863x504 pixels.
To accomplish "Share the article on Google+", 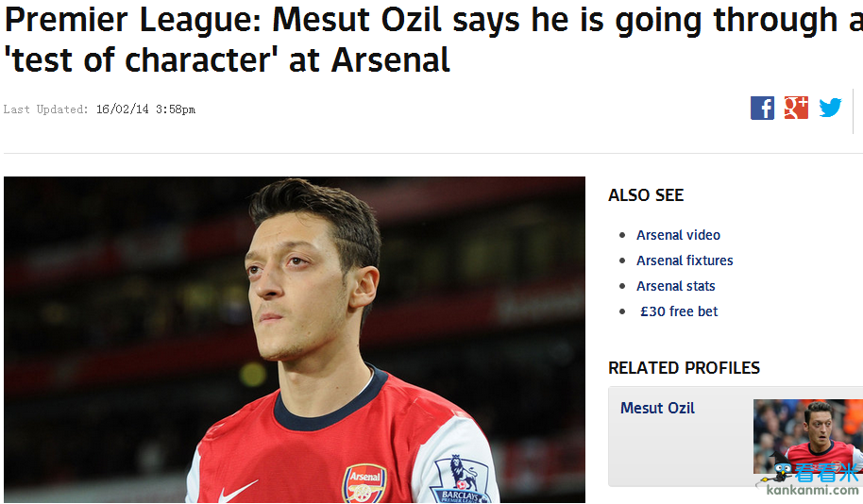I will pyautogui.click(x=796, y=108).
